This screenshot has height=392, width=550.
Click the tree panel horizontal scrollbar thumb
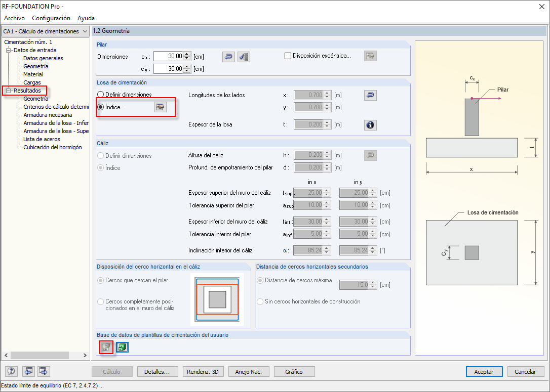coord(40,355)
